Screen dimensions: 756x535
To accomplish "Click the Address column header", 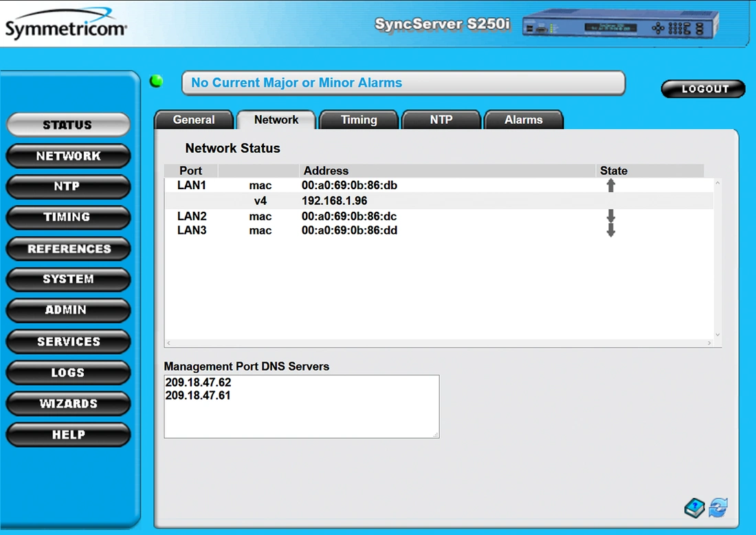I will point(447,171).
